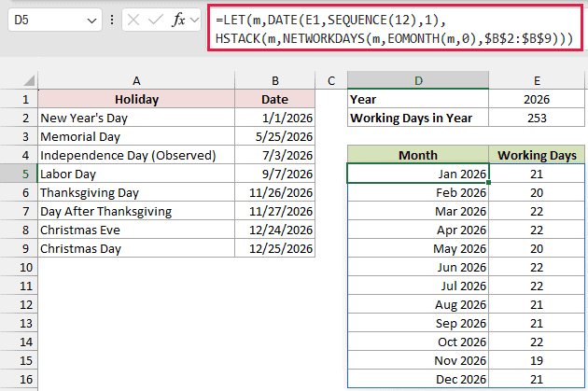Select the Sep 2026 cell

click(x=418, y=323)
